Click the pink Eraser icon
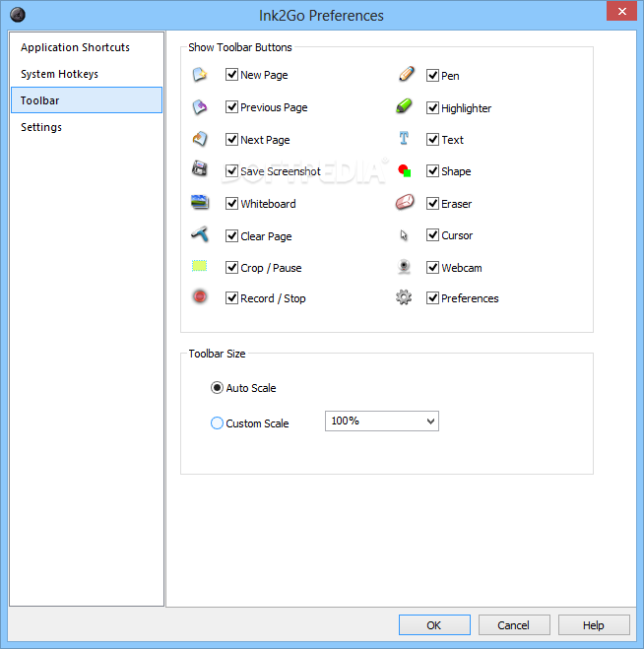This screenshot has height=649, width=644. pyautogui.click(x=405, y=203)
